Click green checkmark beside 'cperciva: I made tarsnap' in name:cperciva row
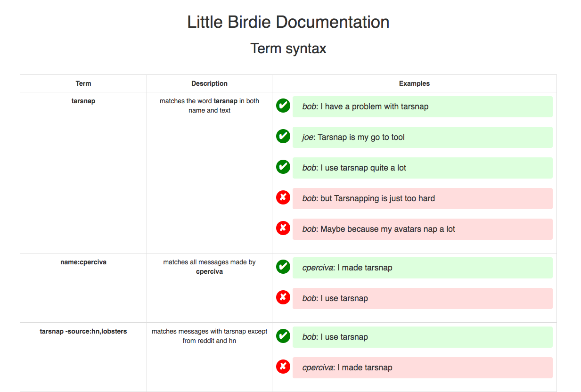 click(283, 267)
